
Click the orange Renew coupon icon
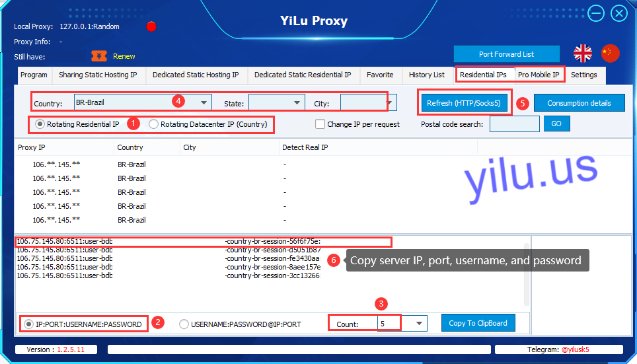click(98, 56)
